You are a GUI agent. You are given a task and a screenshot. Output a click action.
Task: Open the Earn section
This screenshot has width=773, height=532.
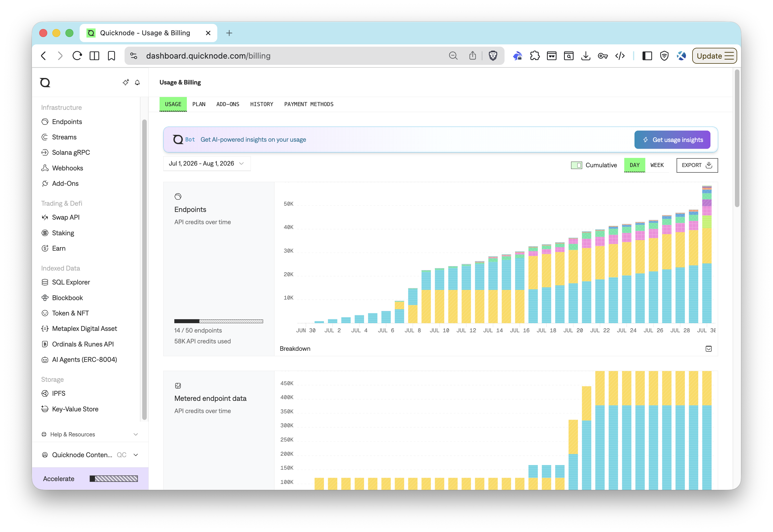[59, 248]
